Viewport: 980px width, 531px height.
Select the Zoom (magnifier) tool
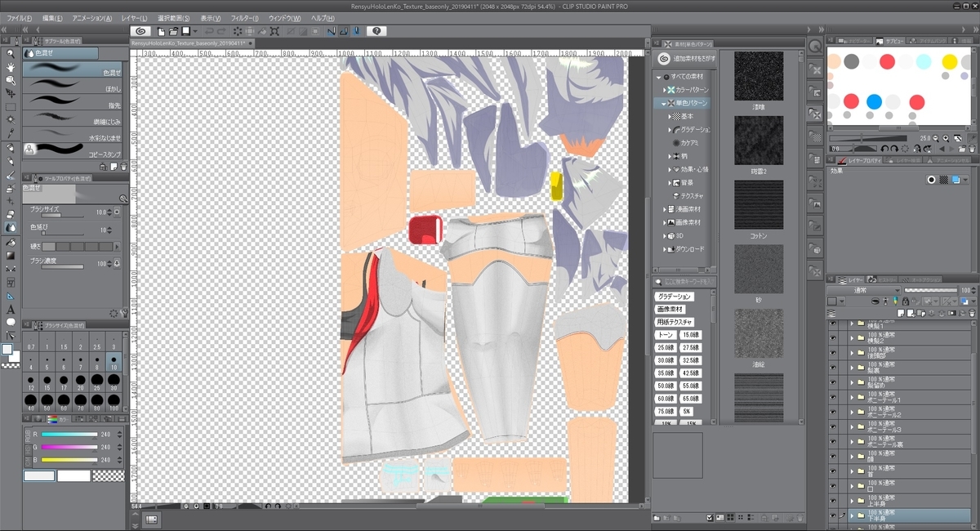coord(11,53)
